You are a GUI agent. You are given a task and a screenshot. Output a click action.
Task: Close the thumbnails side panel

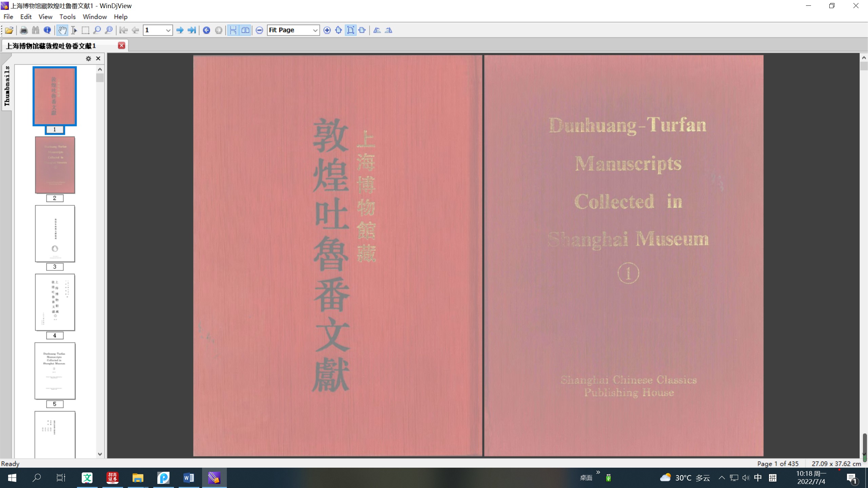pyautogui.click(x=98, y=59)
